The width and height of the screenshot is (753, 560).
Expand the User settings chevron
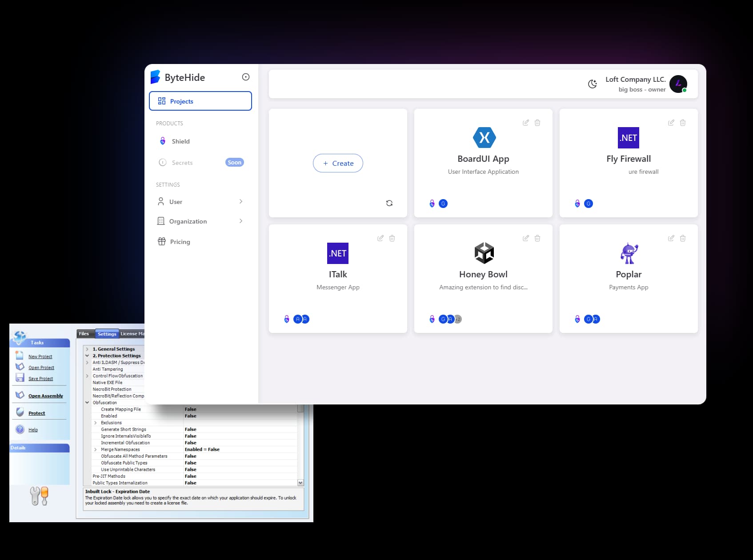click(x=241, y=201)
